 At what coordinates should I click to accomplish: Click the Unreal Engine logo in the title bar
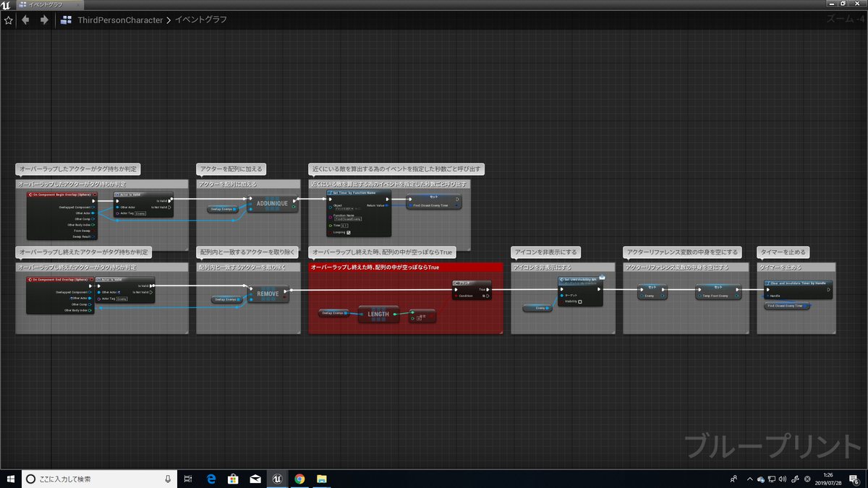coord(7,5)
